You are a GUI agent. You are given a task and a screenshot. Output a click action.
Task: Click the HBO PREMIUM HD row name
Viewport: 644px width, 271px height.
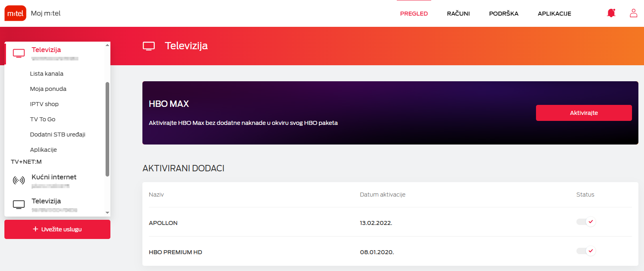tap(176, 252)
